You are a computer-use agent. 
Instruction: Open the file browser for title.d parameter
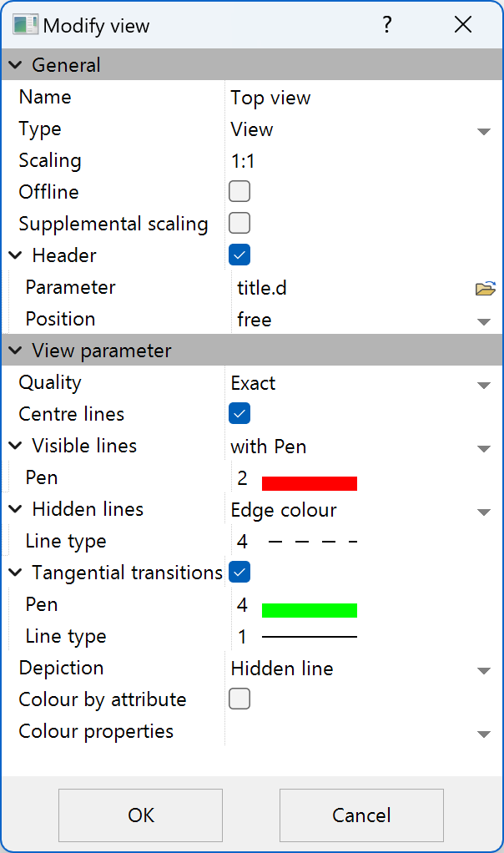tap(485, 287)
